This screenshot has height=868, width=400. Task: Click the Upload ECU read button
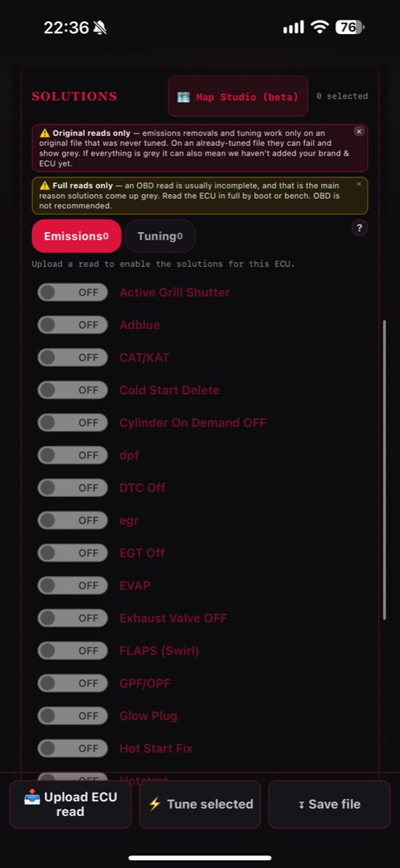70,804
